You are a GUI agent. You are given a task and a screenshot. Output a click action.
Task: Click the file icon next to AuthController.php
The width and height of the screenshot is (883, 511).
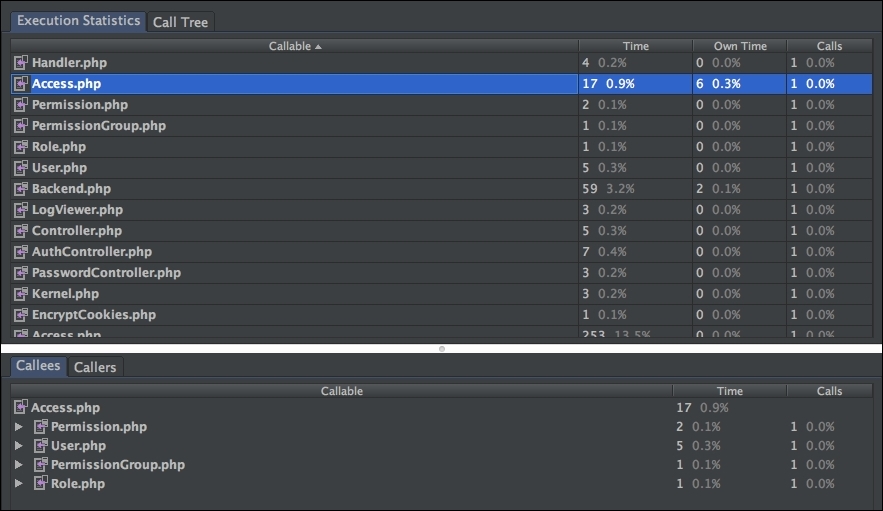(21, 251)
